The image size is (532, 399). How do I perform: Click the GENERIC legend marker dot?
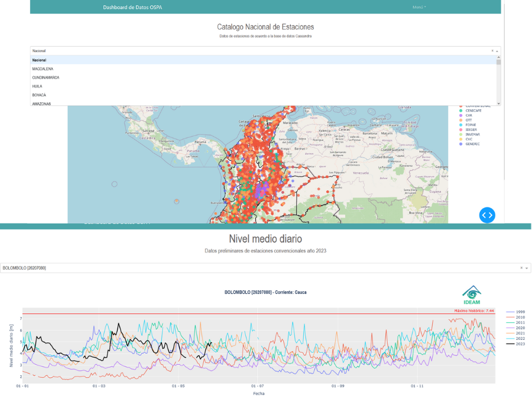(460, 144)
